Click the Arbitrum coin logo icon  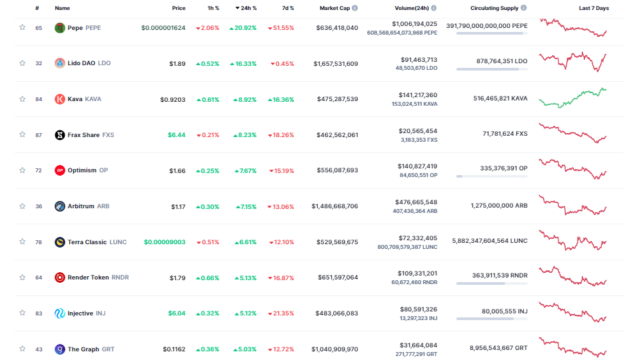[x=60, y=206]
